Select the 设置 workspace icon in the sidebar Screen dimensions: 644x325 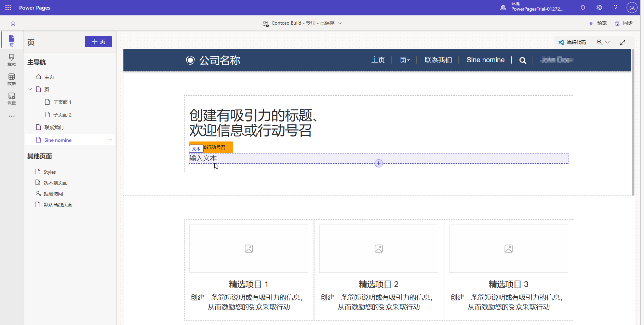point(11,99)
